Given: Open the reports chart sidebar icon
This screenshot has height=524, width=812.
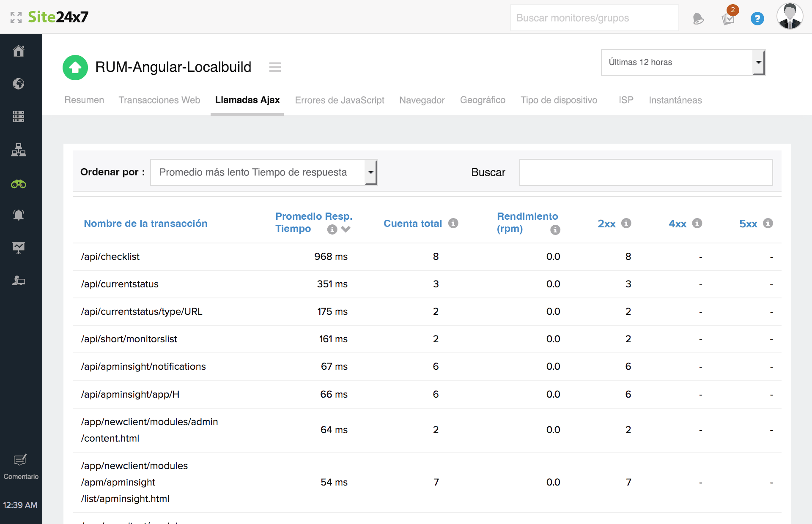Looking at the screenshot, I should coord(19,248).
